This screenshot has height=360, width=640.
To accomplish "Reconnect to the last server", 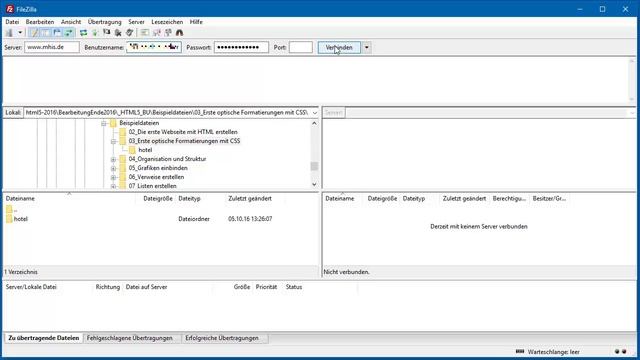I will coord(129,33).
